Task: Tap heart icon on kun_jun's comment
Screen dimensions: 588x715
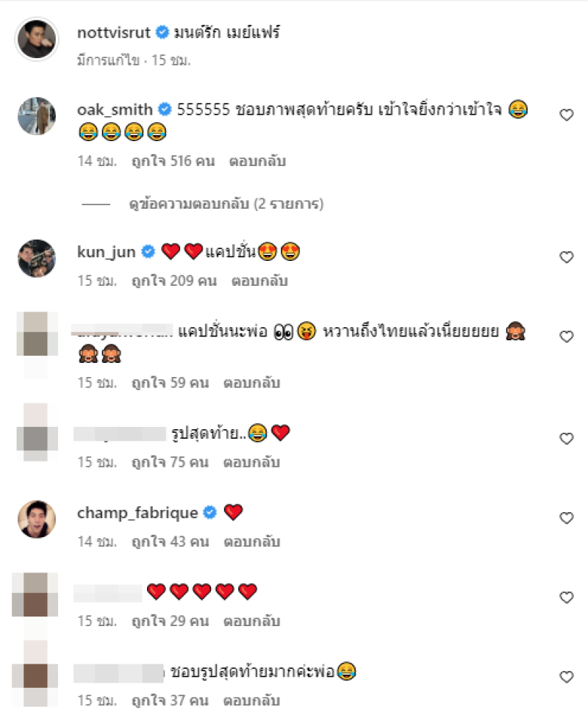Action: coord(566,257)
